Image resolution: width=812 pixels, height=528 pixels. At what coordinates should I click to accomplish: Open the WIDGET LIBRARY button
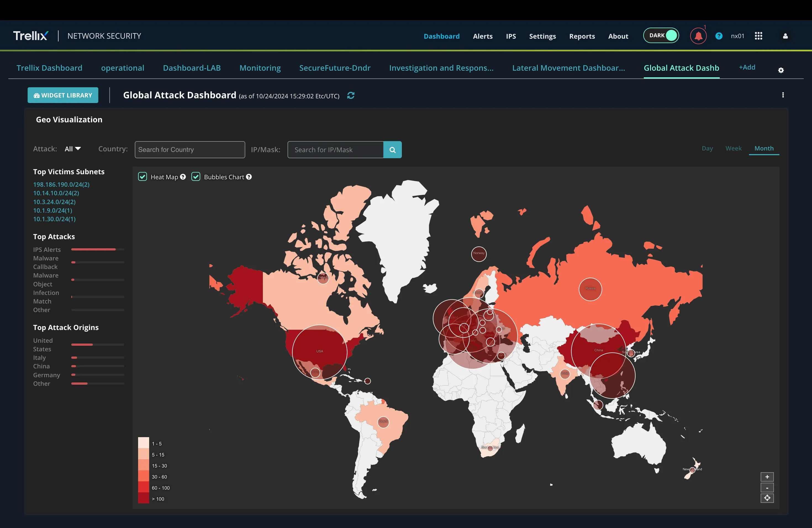click(x=63, y=95)
